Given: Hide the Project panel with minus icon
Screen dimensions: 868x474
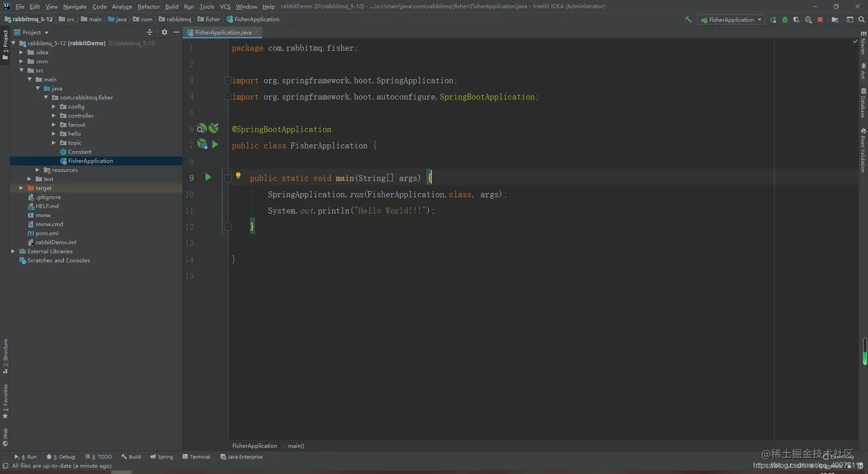Looking at the screenshot, I should click(x=176, y=32).
